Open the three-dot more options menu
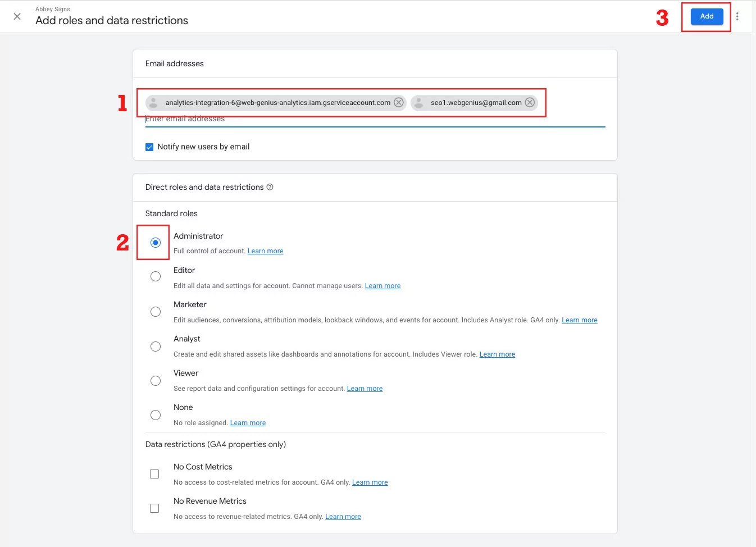This screenshot has height=547, width=756. (737, 16)
